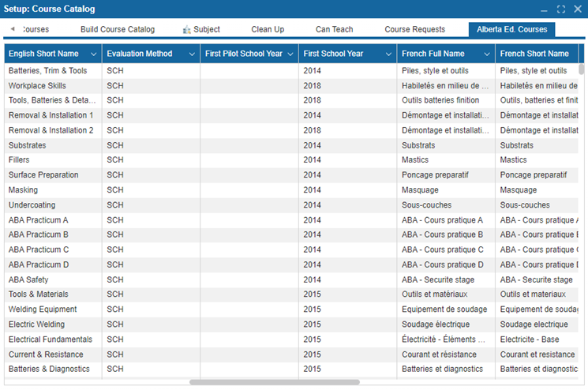
Task: Open French Full Name column dropdown
Action: point(487,54)
